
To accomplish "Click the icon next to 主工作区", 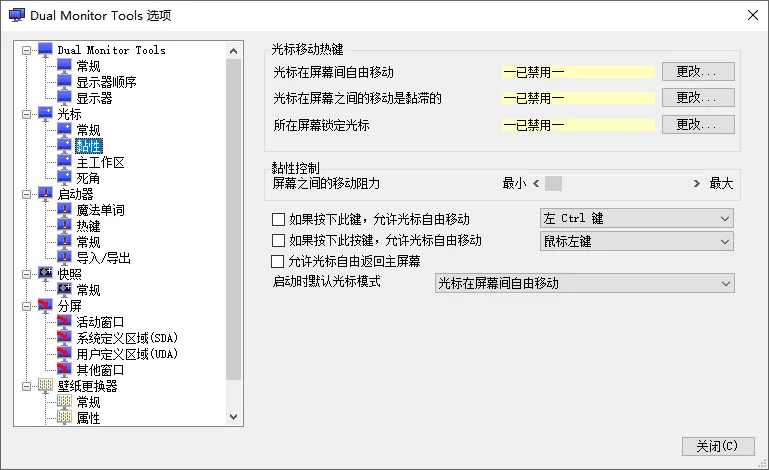I will coord(64,162).
